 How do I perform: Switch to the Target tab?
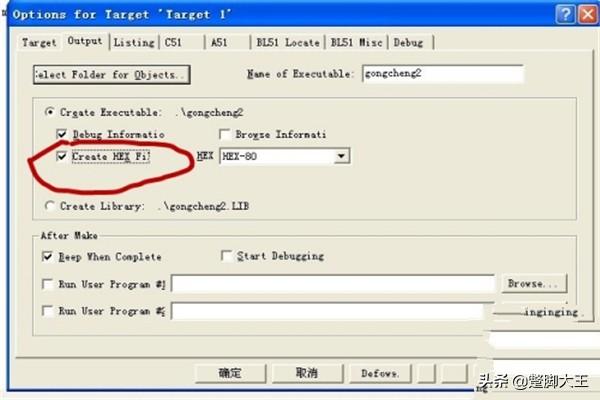click(39, 42)
